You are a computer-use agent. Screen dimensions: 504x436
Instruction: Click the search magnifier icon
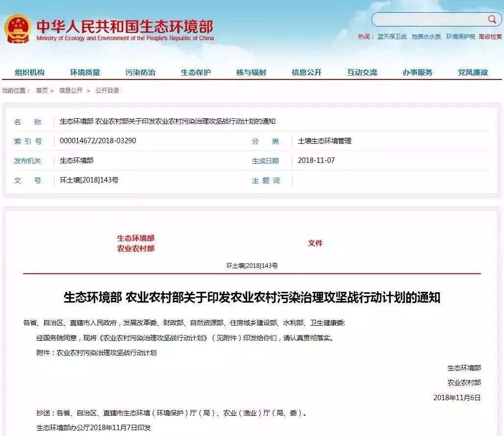tap(492, 19)
